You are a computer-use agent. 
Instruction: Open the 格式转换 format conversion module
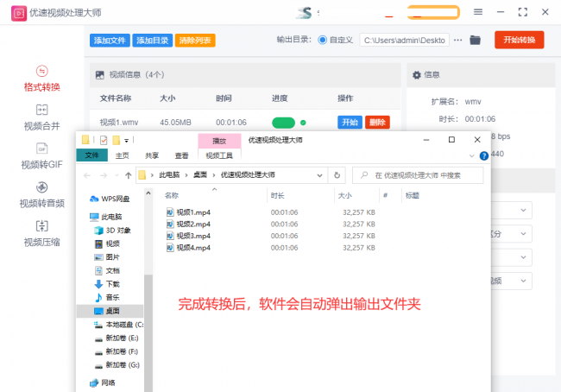point(42,79)
